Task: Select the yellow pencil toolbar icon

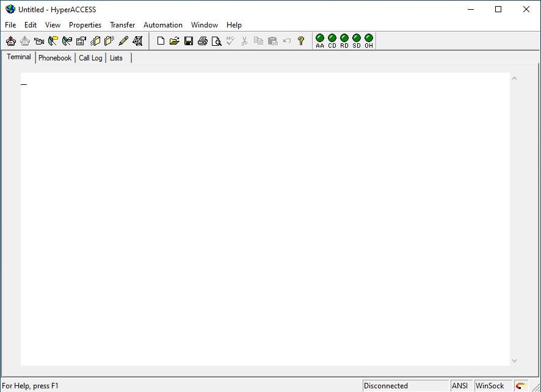Action: (123, 41)
